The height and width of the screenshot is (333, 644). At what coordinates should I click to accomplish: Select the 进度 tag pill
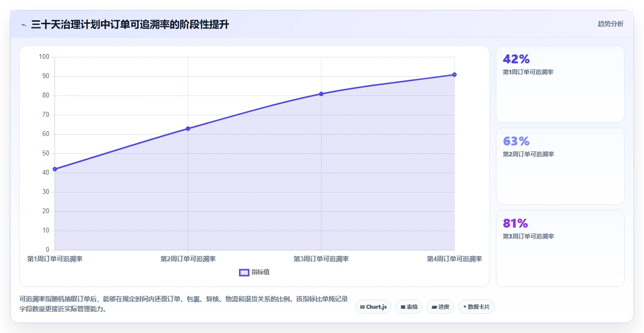click(440, 307)
